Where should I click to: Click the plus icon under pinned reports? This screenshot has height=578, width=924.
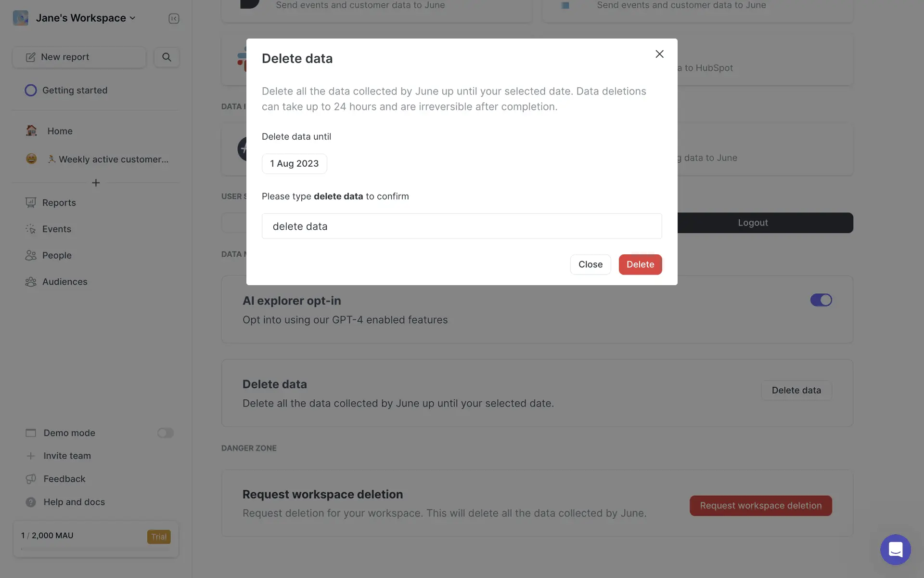(x=96, y=183)
